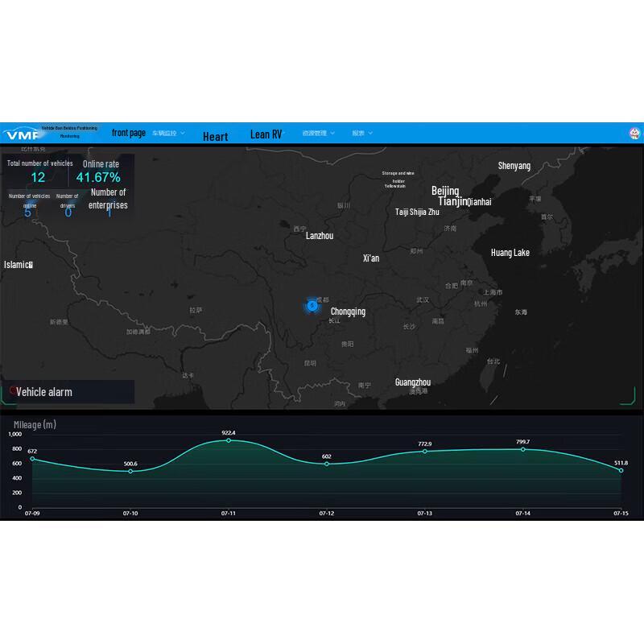Click total number of vehicles value 12
The image size is (644, 644).
[x=38, y=177]
